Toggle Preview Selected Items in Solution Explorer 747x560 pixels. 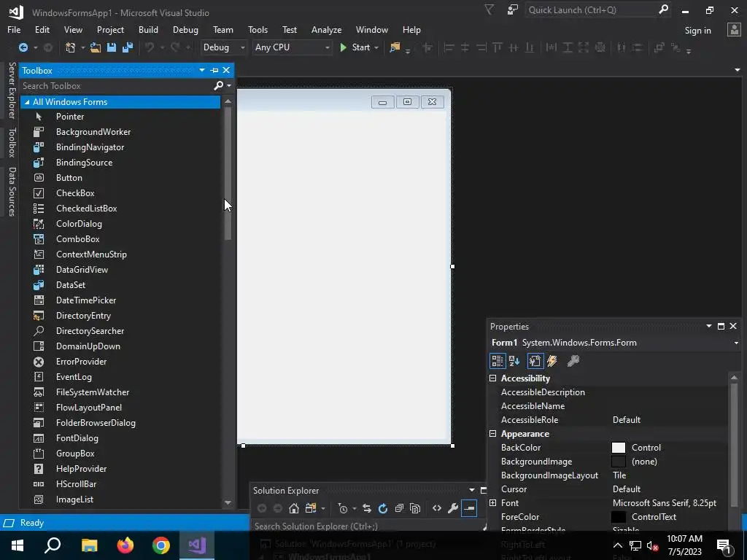coord(469,508)
